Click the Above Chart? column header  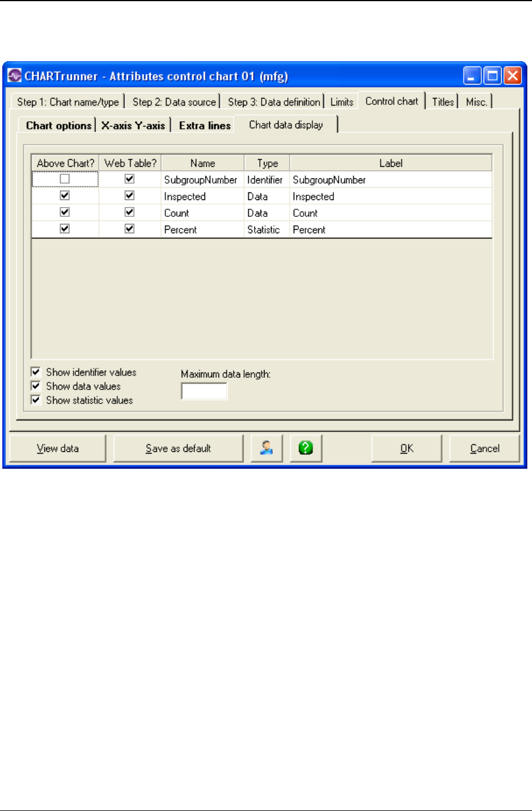pos(65,163)
